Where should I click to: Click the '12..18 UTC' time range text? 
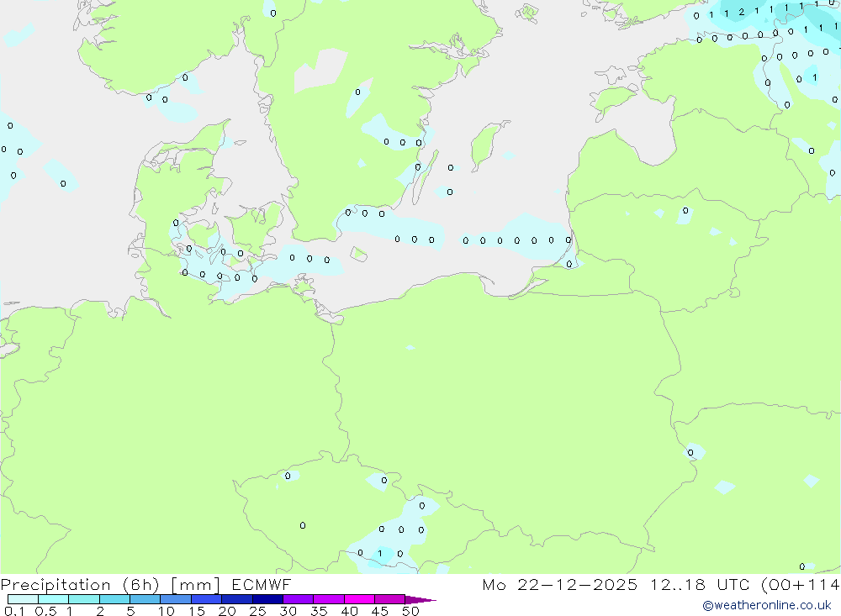[x=700, y=585]
